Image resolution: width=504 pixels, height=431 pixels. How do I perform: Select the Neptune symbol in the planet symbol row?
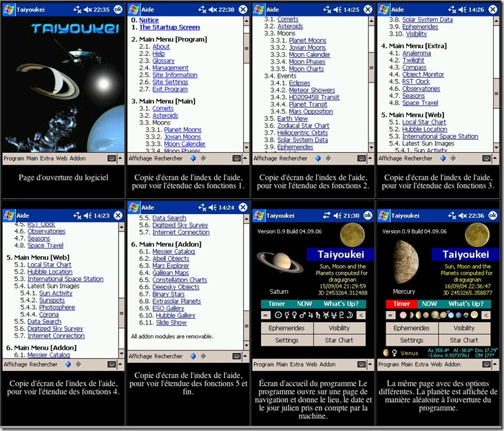334,315
